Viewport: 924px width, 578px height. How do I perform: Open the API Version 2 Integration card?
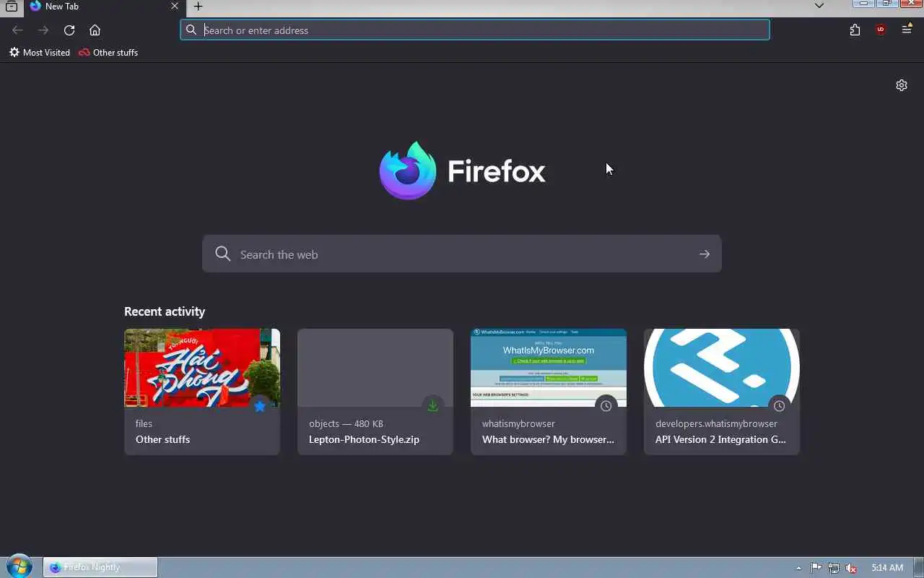[722, 392]
